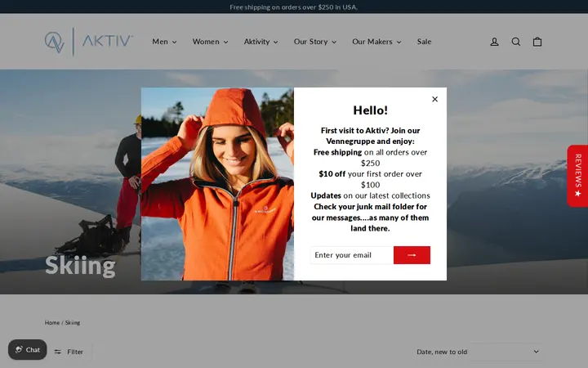Click the Enter your email field
588x368 pixels.
coord(352,255)
